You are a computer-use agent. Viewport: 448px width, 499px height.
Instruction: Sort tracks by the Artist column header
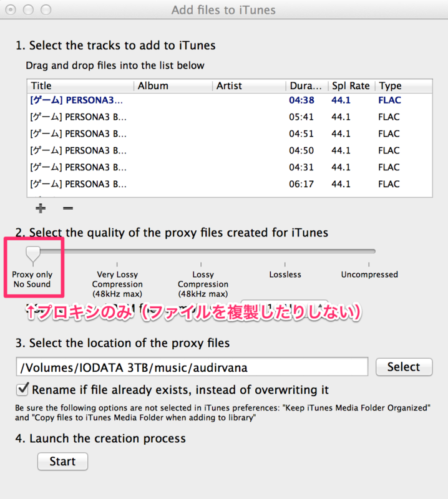249,86
